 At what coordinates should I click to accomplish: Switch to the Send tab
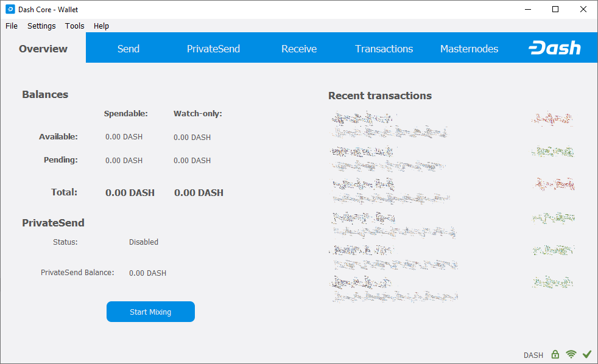(x=128, y=49)
